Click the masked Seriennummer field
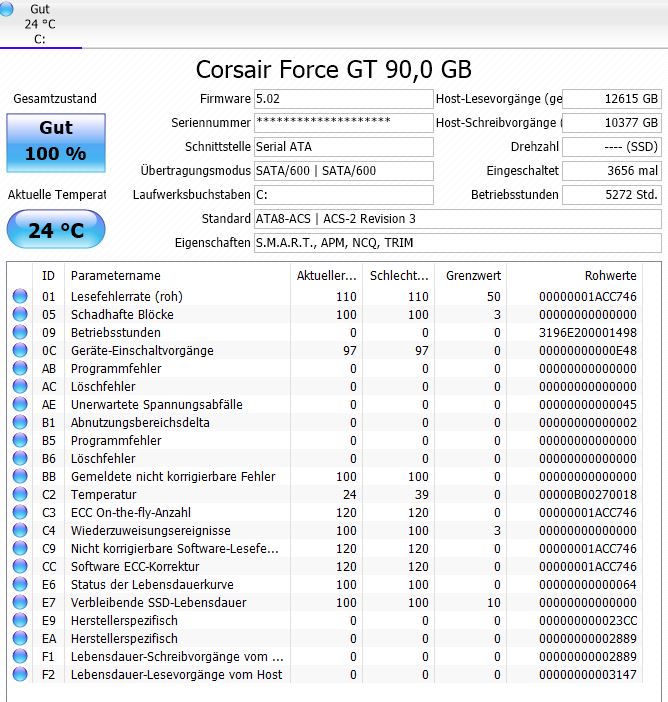 (x=343, y=123)
